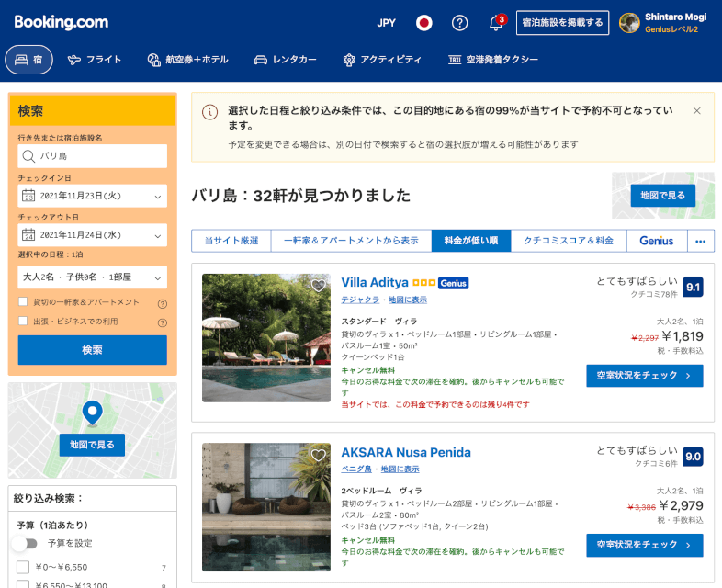This screenshot has height=588, width=722.
Task: Check availability for Villa Aditya
Action: coord(644,376)
